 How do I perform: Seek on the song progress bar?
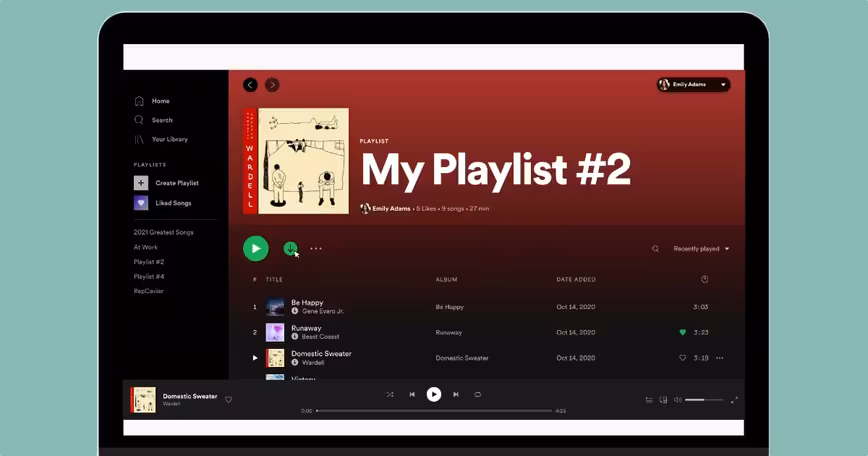click(x=434, y=411)
